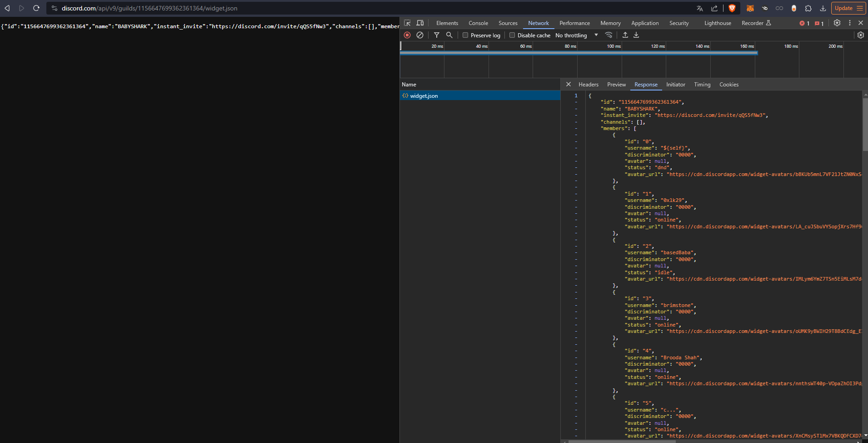Select the widget.json request row
The height and width of the screenshot is (443, 868).
pos(480,96)
